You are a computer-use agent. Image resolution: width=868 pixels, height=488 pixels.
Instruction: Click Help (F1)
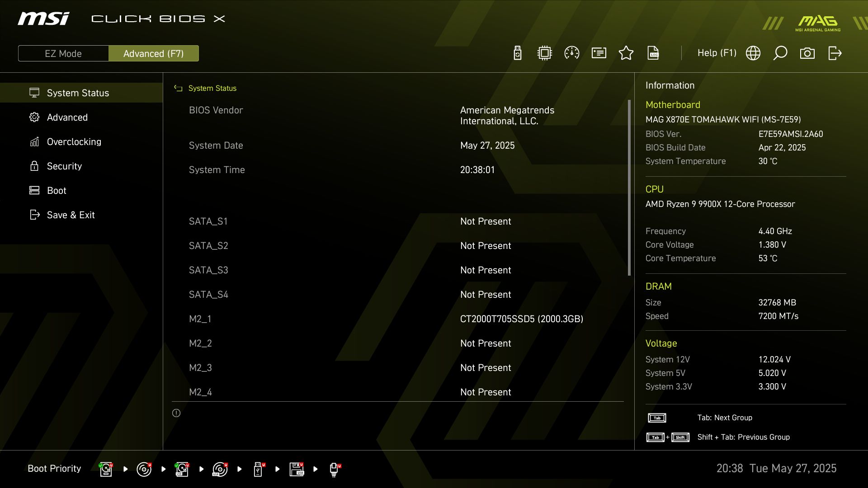[717, 53]
